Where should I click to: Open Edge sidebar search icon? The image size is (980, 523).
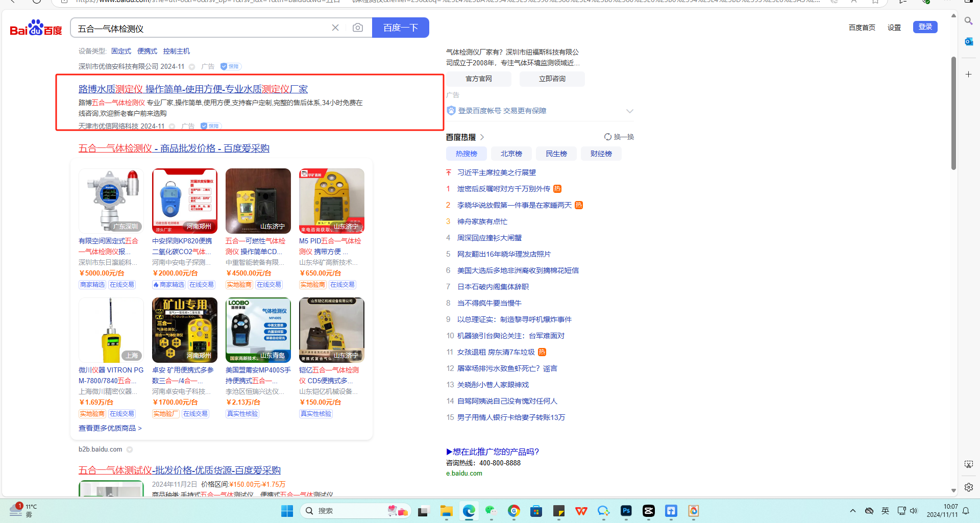point(968,21)
